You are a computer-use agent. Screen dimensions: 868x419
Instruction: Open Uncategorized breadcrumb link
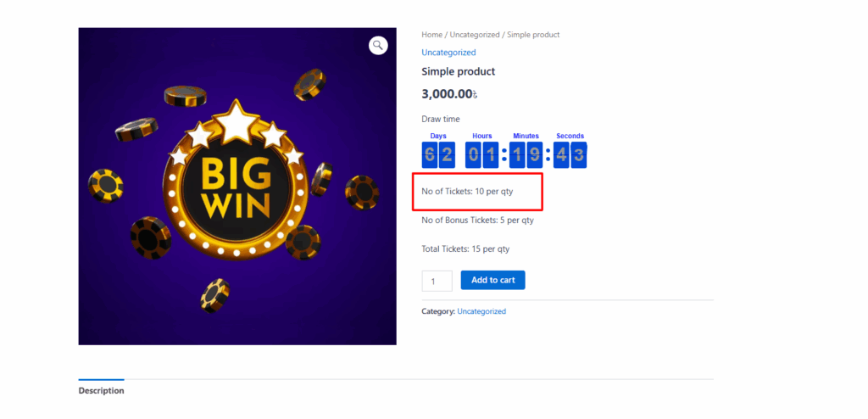click(475, 35)
